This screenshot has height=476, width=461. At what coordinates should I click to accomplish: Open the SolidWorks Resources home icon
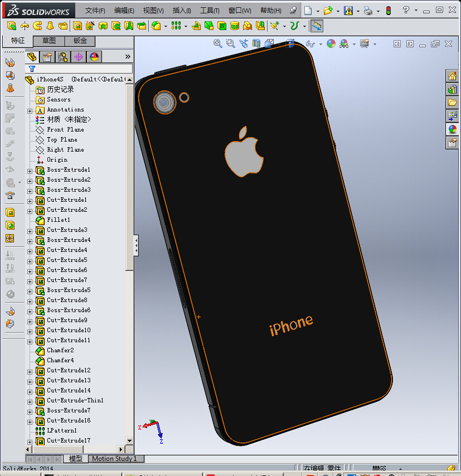click(x=452, y=76)
